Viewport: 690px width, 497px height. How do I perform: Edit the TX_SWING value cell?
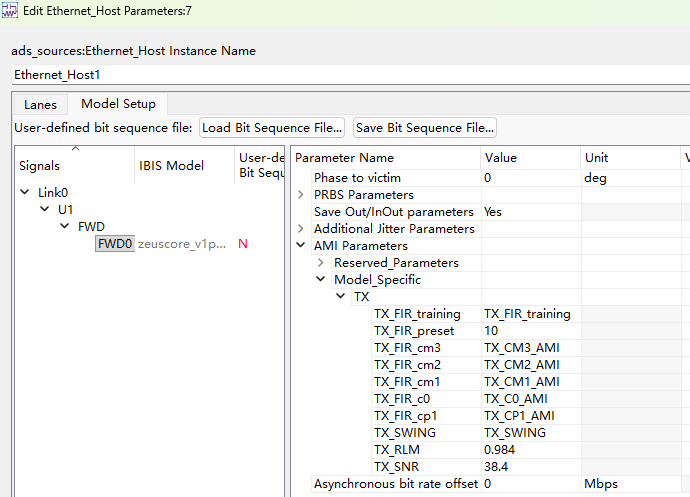point(531,433)
